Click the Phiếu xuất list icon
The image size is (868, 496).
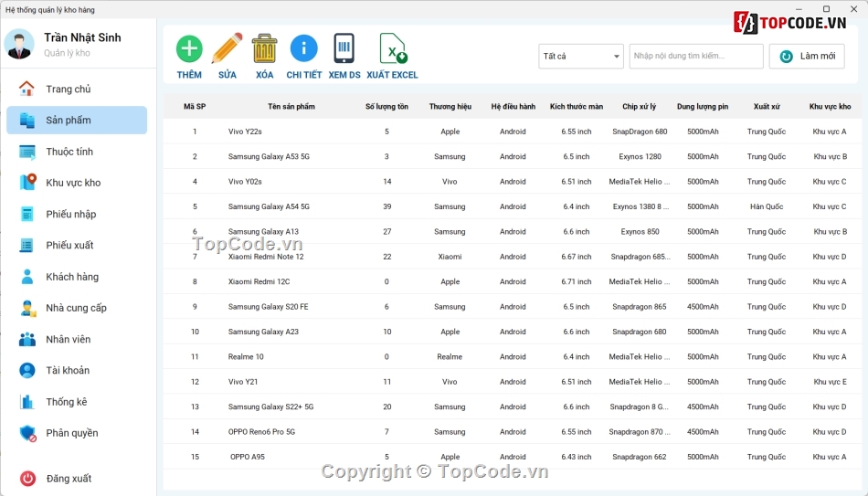(x=26, y=245)
